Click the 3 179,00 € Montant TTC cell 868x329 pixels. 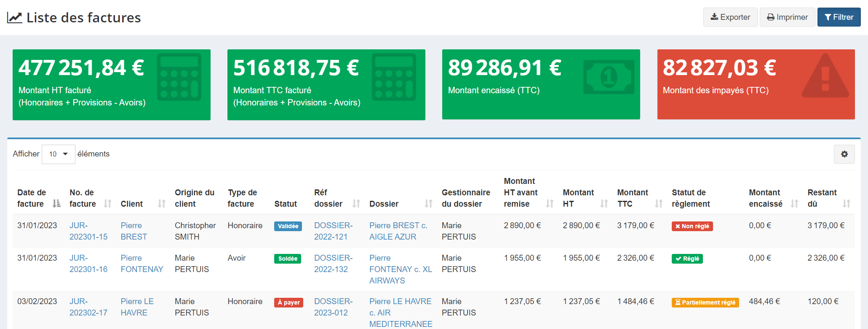(636, 226)
